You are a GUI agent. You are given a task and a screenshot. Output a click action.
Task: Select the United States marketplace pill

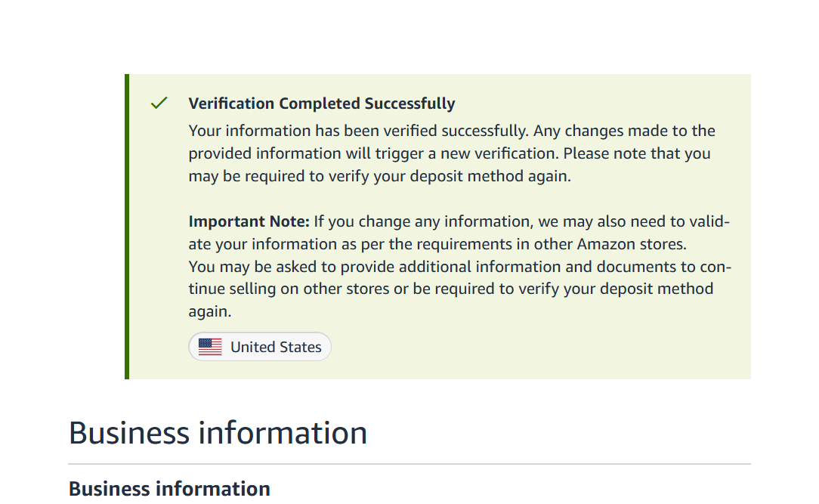[x=260, y=347]
